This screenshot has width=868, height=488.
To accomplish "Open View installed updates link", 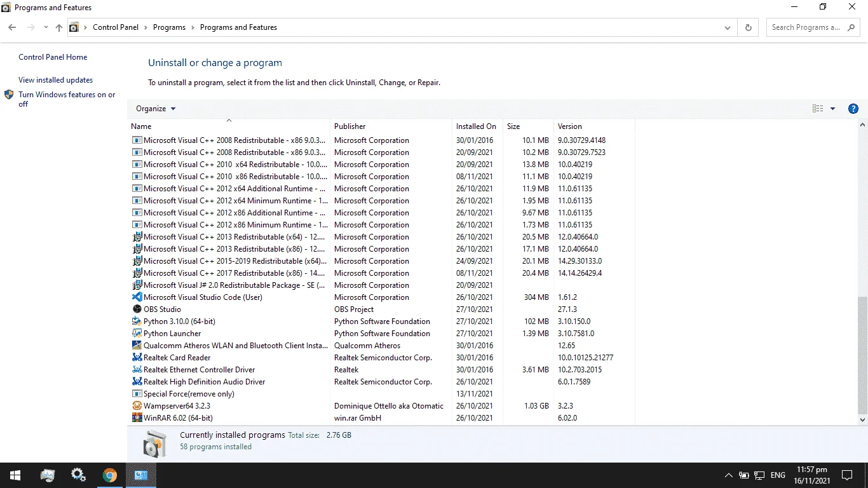I will (55, 80).
